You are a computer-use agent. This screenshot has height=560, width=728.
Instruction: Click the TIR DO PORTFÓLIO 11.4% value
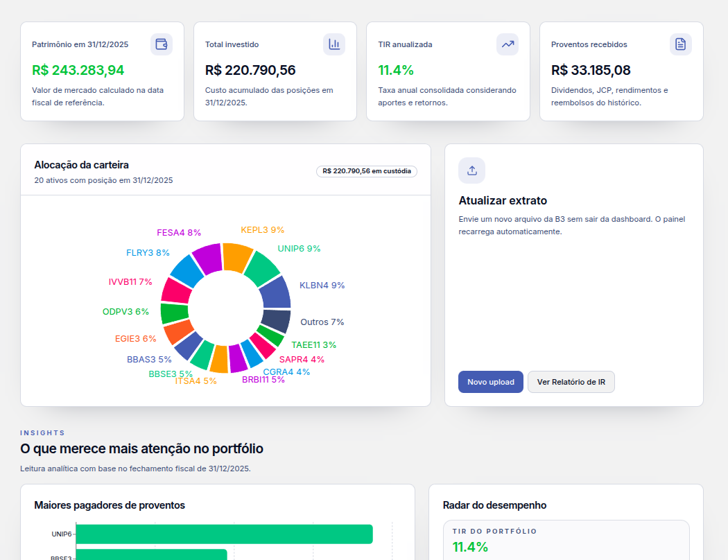coord(470,547)
